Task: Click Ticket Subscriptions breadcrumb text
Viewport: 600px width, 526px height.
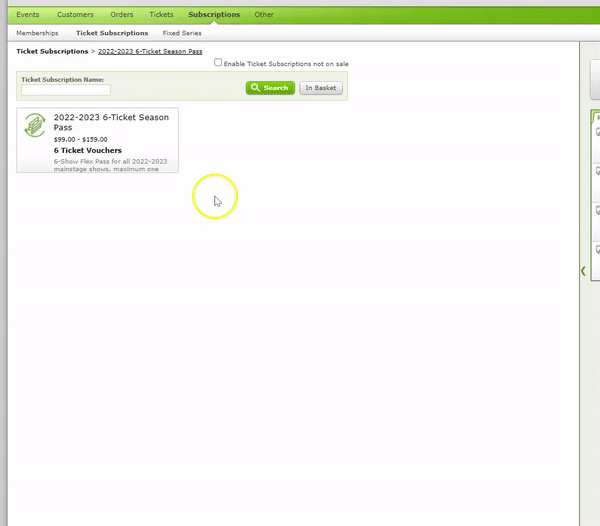Action: [x=52, y=51]
